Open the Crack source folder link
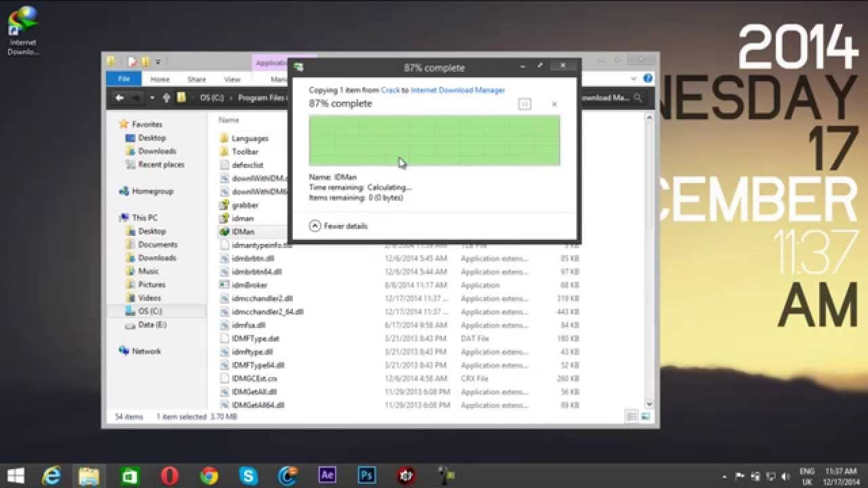The height and width of the screenshot is (488, 868). tap(390, 90)
